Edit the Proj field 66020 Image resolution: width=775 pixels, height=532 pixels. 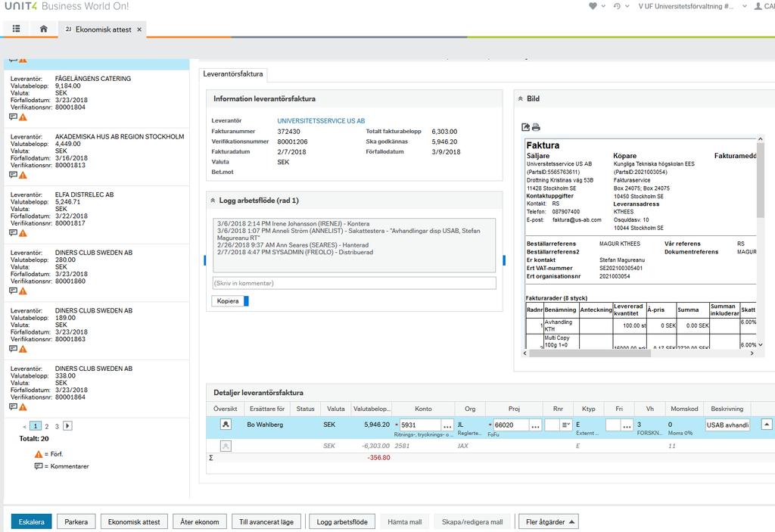(x=511, y=425)
